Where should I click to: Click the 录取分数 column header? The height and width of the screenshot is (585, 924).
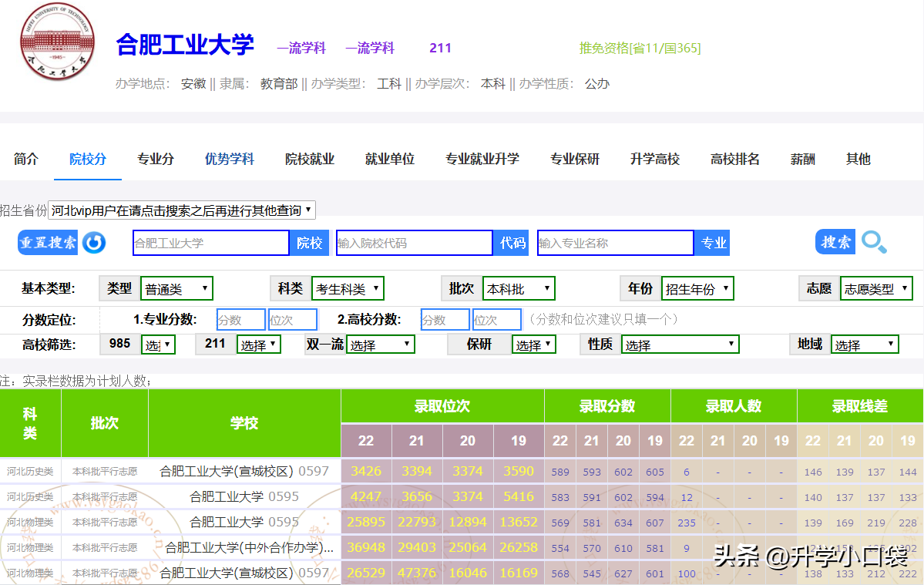[x=607, y=406]
